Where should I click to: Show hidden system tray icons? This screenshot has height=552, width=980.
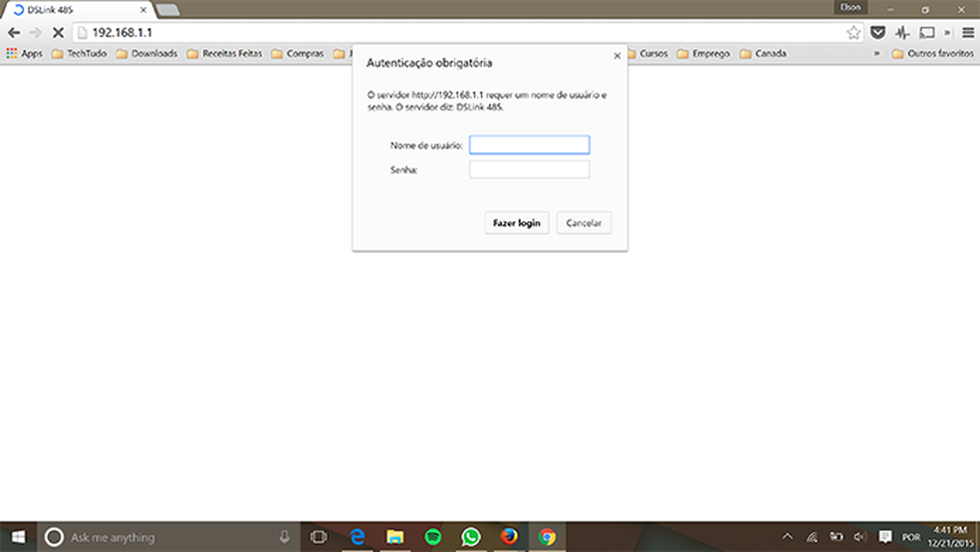tap(787, 537)
